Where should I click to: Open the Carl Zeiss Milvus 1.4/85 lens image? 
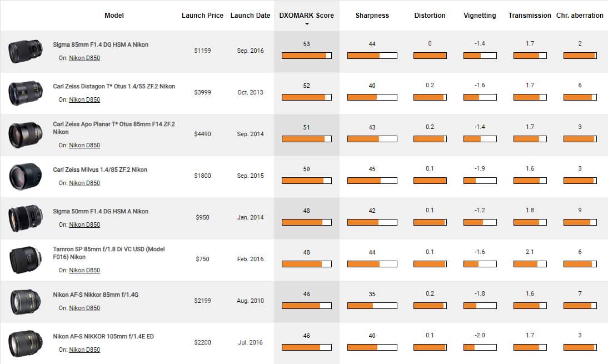tap(26, 176)
